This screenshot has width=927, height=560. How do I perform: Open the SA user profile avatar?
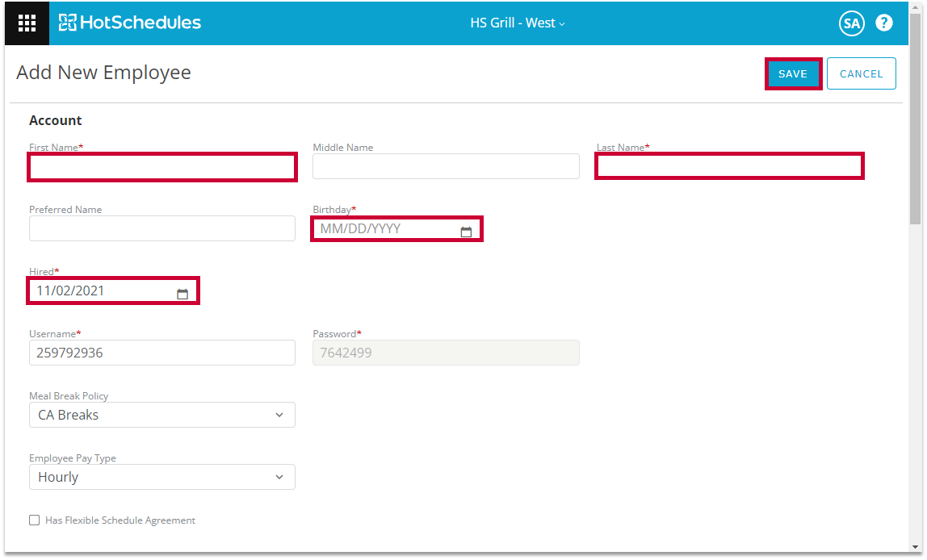851,23
